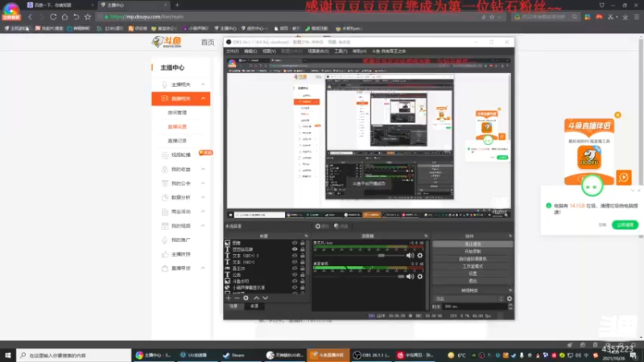Go back with the browser back arrow
Viewport: 644px width, 362px height.
(30, 17)
